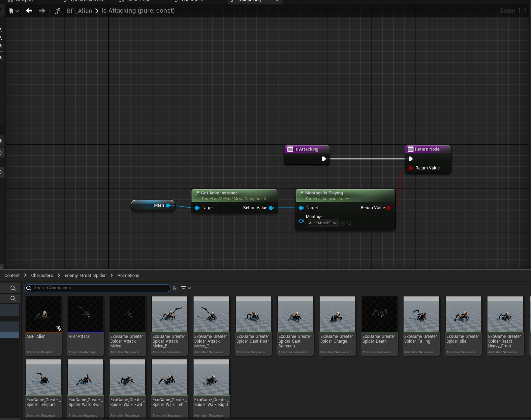Image resolution: width=531 pixels, height=420 pixels.
Task: Click the back navigation arrow
Action: tap(29, 11)
